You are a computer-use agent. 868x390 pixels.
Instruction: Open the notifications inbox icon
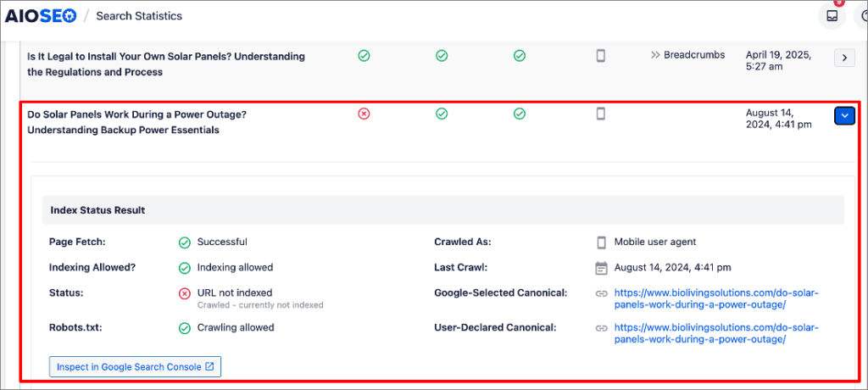coord(832,16)
